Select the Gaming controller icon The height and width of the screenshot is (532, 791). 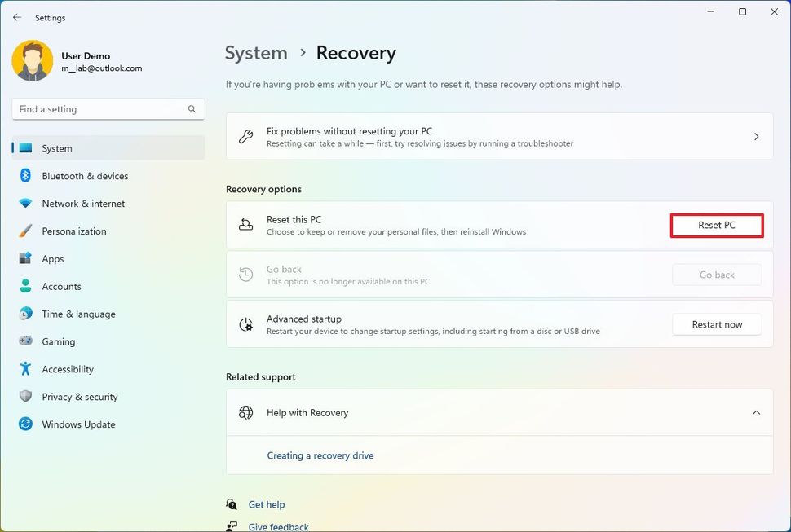point(25,341)
